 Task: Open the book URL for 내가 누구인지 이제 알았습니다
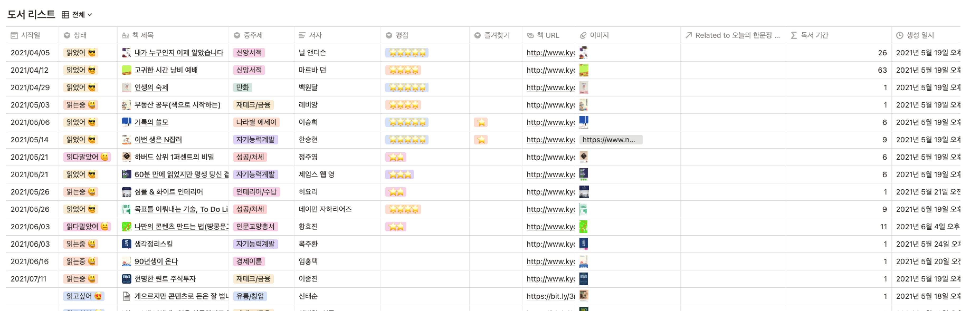click(x=550, y=53)
